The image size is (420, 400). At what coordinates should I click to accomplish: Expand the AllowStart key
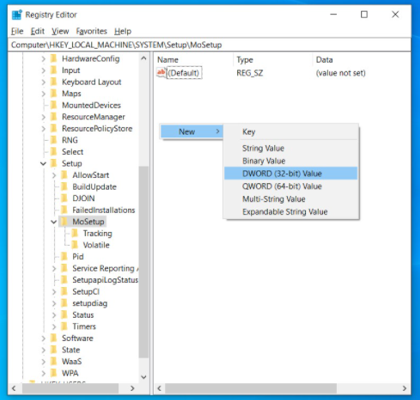coord(54,175)
